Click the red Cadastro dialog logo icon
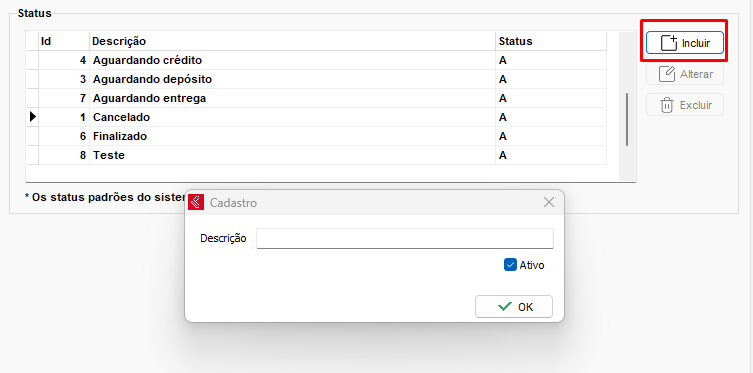The image size is (753, 373). point(196,203)
